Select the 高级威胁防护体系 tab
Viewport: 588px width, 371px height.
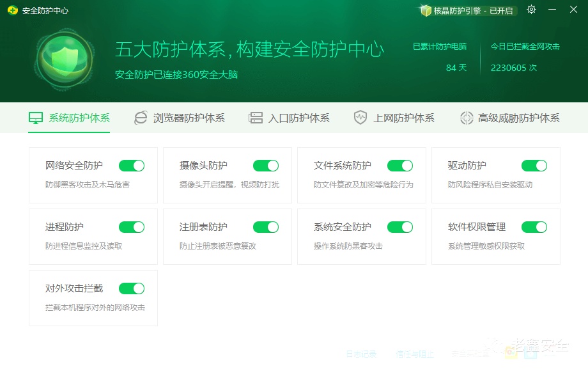point(509,118)
